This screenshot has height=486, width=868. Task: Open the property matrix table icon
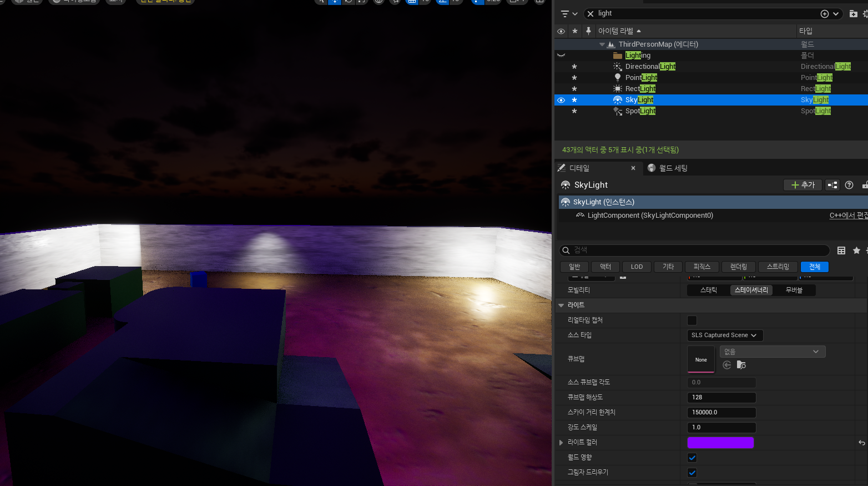841,250
